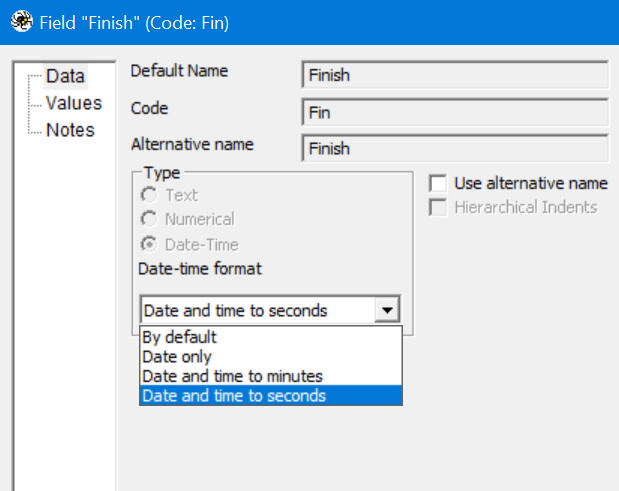Click the Date-time format dropdown arrow
This screenshot has height=491, width=619.
point(387,310)
